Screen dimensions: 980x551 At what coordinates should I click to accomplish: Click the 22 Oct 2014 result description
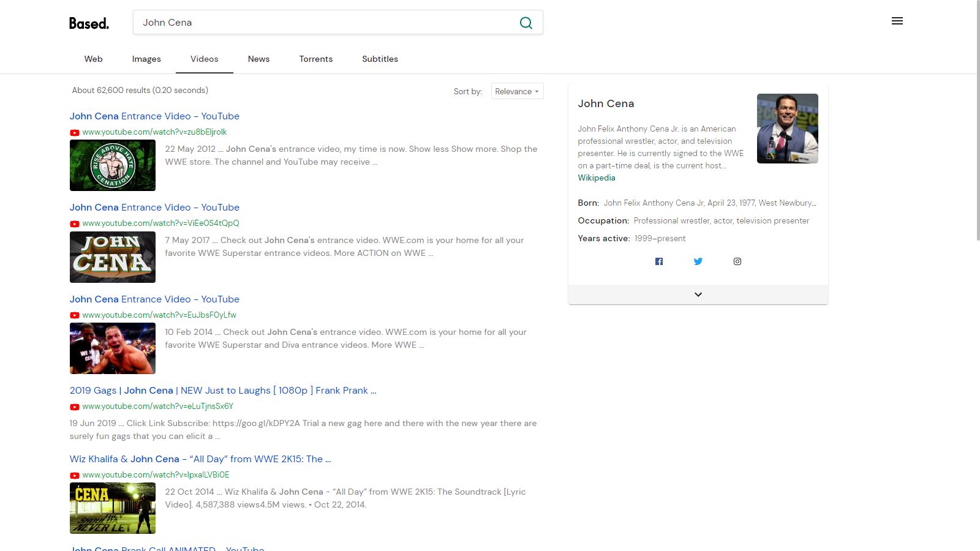[345, 498]
